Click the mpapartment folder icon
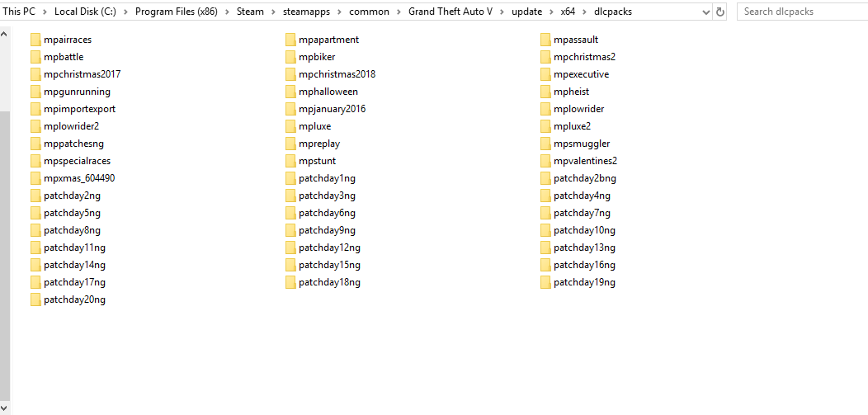 click(290, 40)
